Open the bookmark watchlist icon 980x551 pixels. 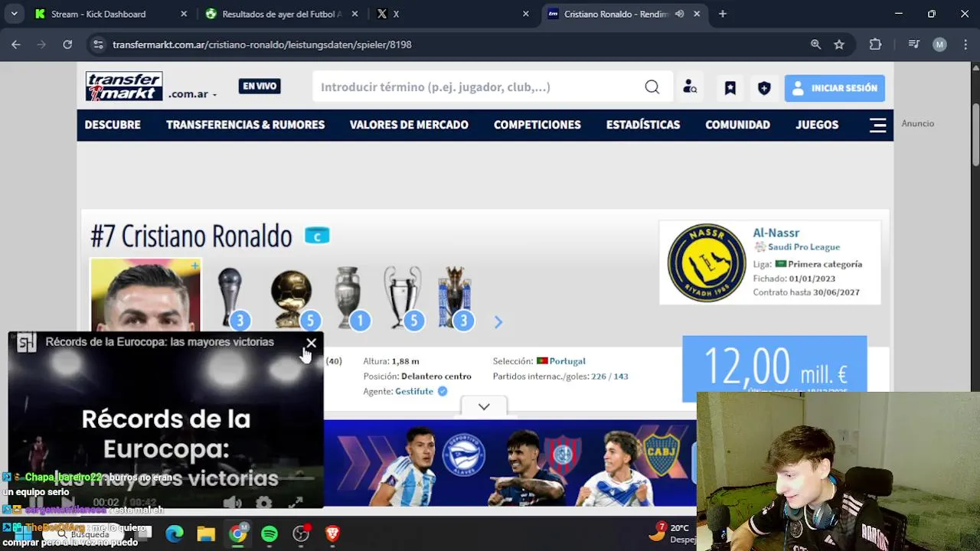tap(730, 88)
